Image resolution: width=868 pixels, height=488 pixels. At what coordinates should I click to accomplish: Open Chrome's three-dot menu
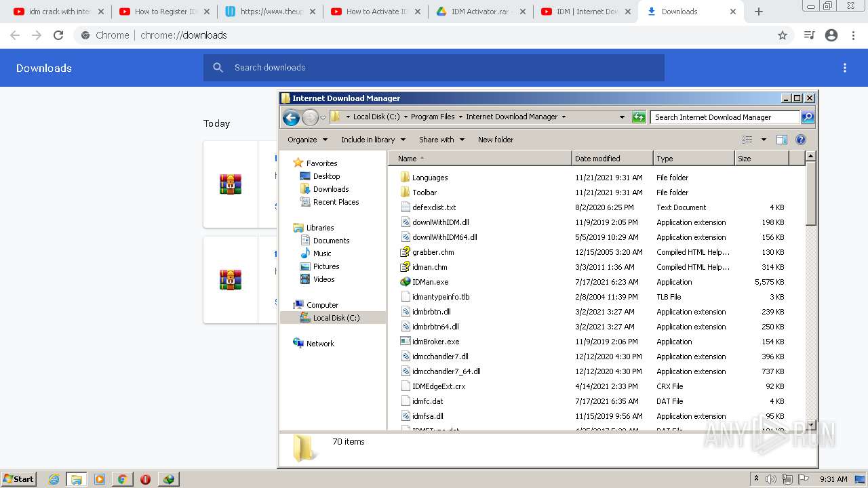pos(853,35)
